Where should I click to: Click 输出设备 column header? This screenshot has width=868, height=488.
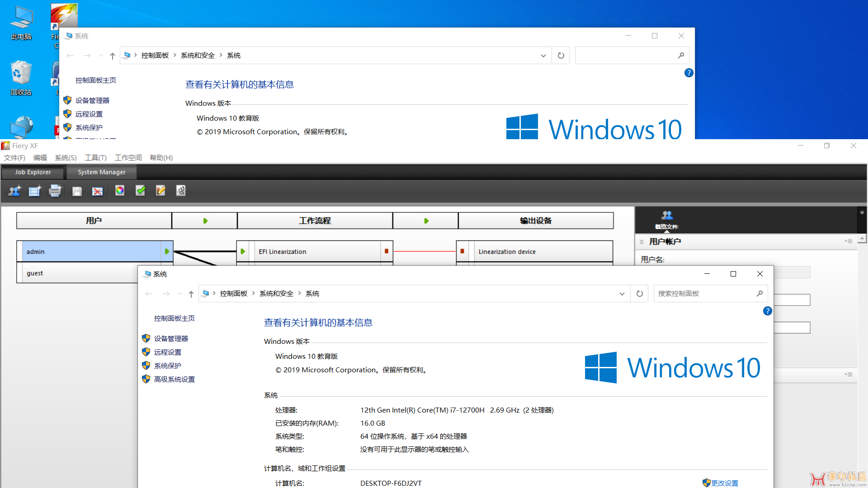point(536,221)
